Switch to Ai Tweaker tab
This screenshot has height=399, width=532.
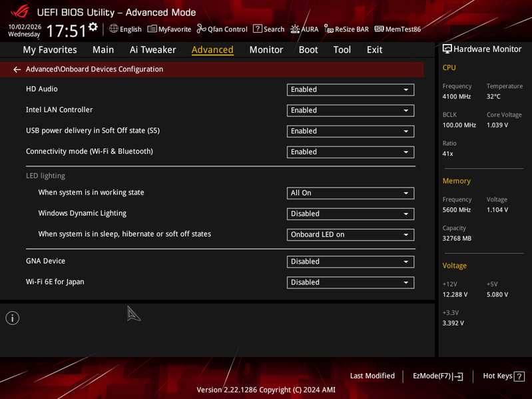[152, 50]
